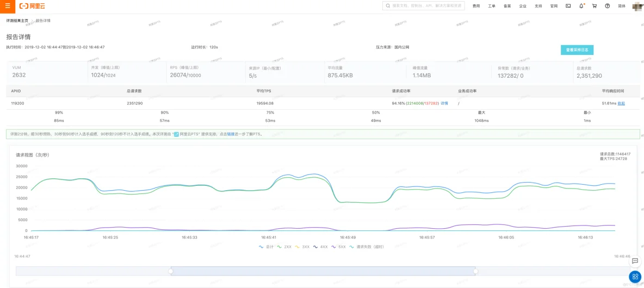This screenshot has width=644, height=288.
Task: Open the 官网 menu
Action: click(x=554, y=6)
